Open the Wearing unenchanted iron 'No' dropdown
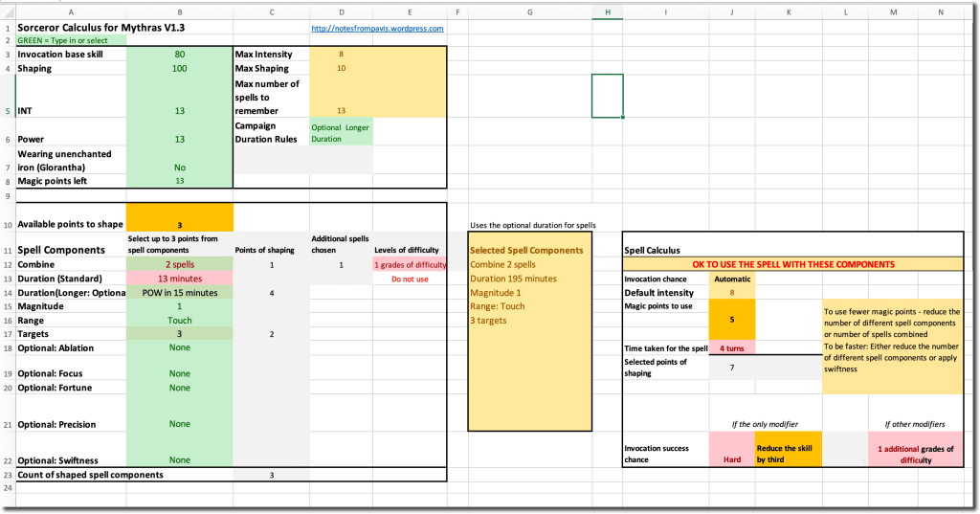980x514 pixels. (x=180, y=168)
